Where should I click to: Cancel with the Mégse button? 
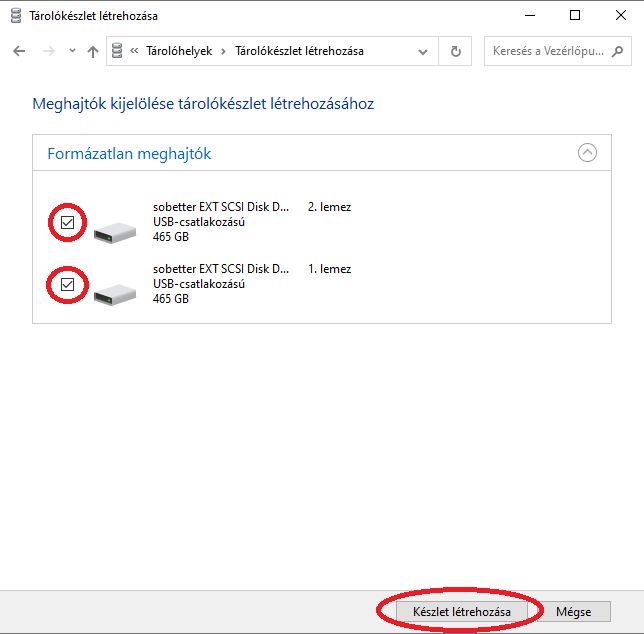coord(574,611)
